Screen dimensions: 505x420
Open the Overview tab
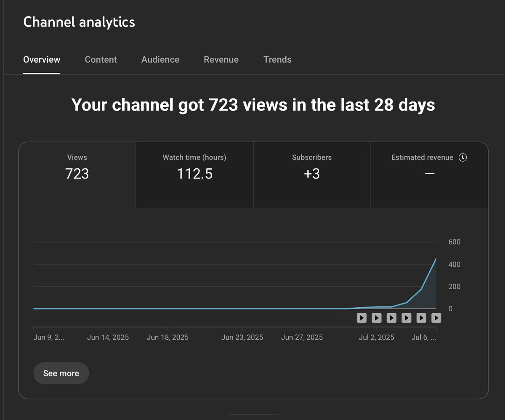[42, 60]
